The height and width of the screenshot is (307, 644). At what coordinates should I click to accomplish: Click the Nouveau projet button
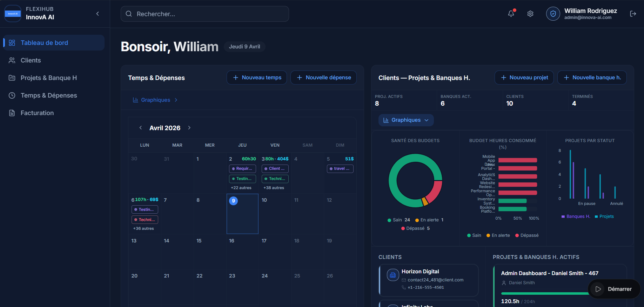pyautogui.click(x=524, y=78)
